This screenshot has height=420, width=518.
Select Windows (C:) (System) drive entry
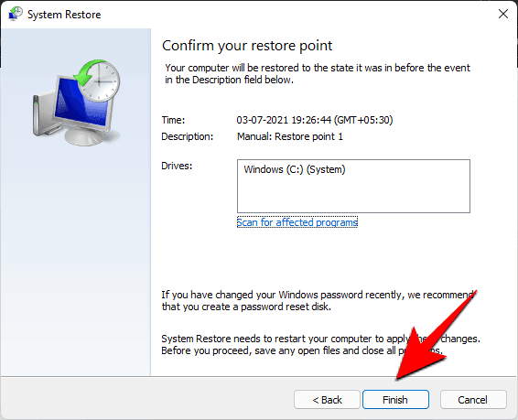pyautogui.click(x=295, y=169)
